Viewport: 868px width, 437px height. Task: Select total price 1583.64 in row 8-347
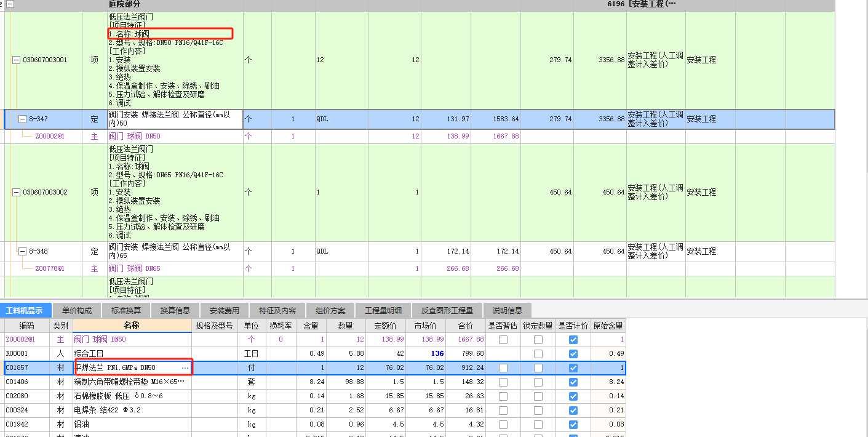pyautogui.click(x=496, y=119)
